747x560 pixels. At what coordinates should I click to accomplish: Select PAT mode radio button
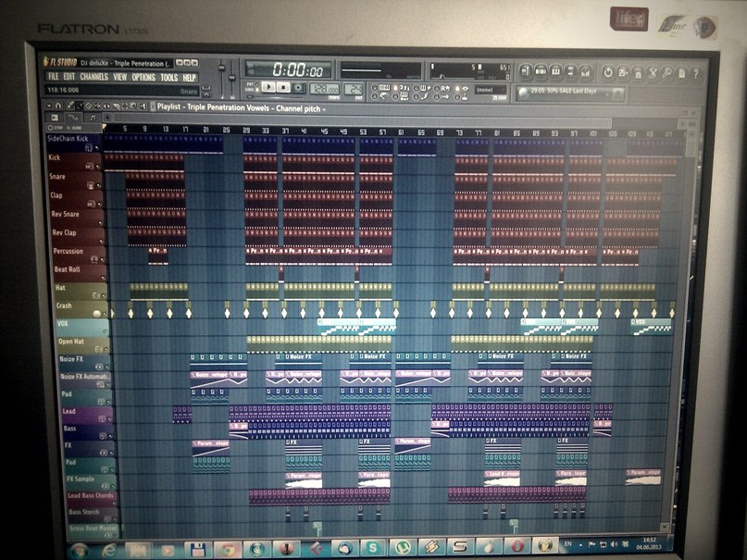tap(256, 84)
